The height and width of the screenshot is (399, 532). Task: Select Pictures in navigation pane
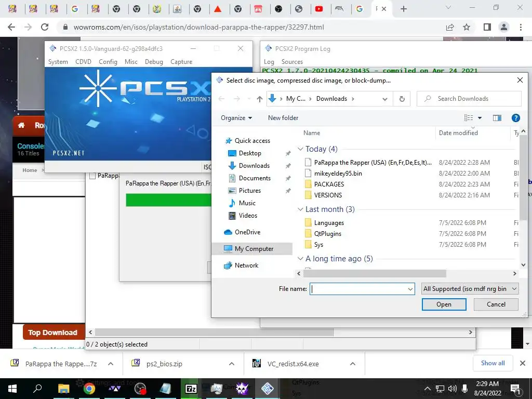250,191
